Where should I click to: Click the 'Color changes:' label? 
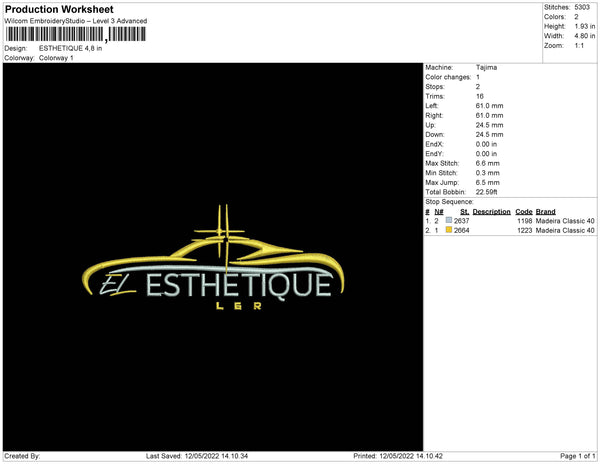tap(448, 77)
